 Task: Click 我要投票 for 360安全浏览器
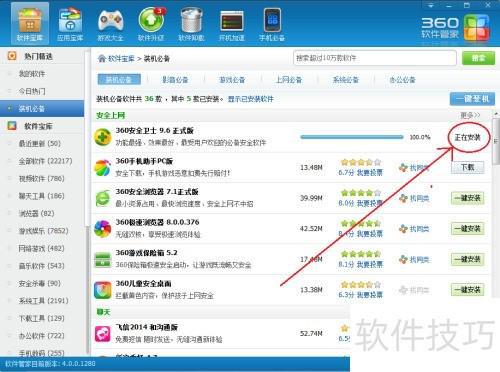pos(370,203)
